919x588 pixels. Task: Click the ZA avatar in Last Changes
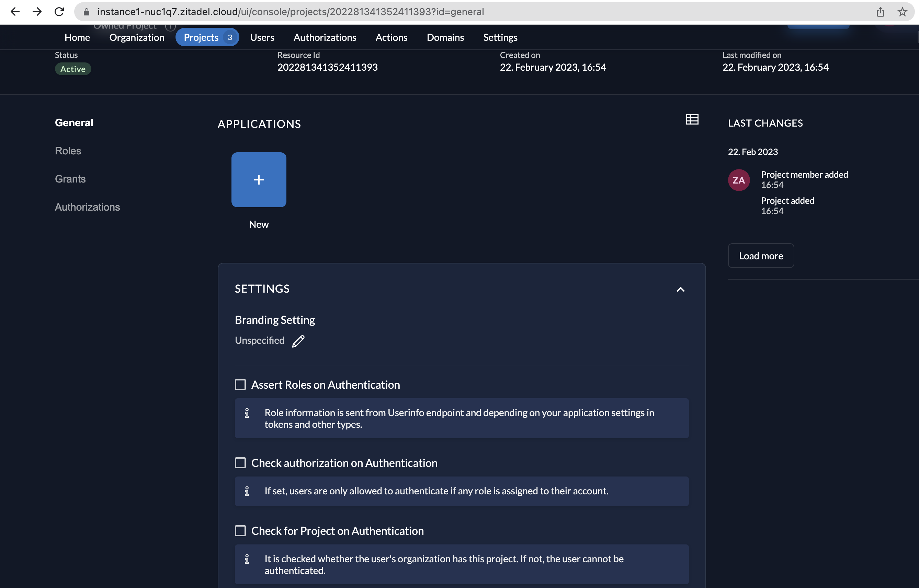point(739,180)
